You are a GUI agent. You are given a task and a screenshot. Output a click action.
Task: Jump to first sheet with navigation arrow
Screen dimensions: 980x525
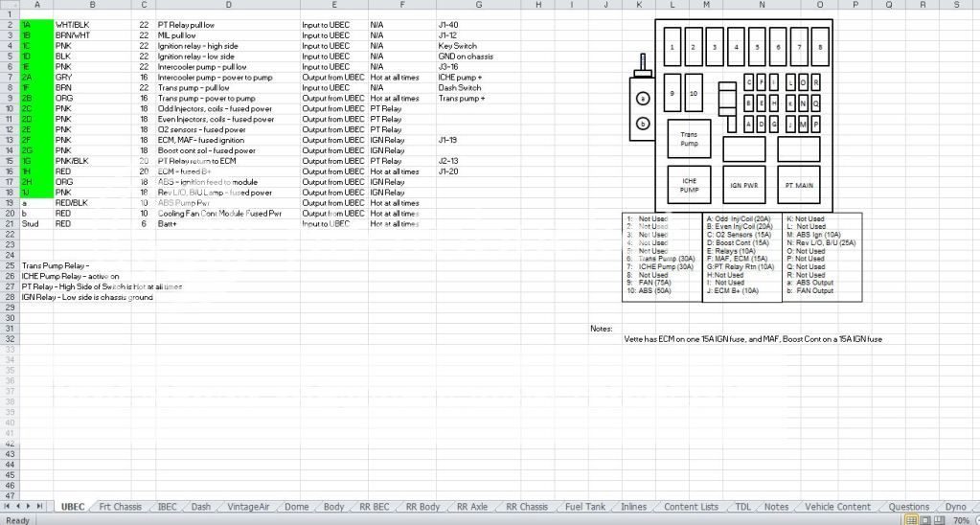tap(7, 506)
